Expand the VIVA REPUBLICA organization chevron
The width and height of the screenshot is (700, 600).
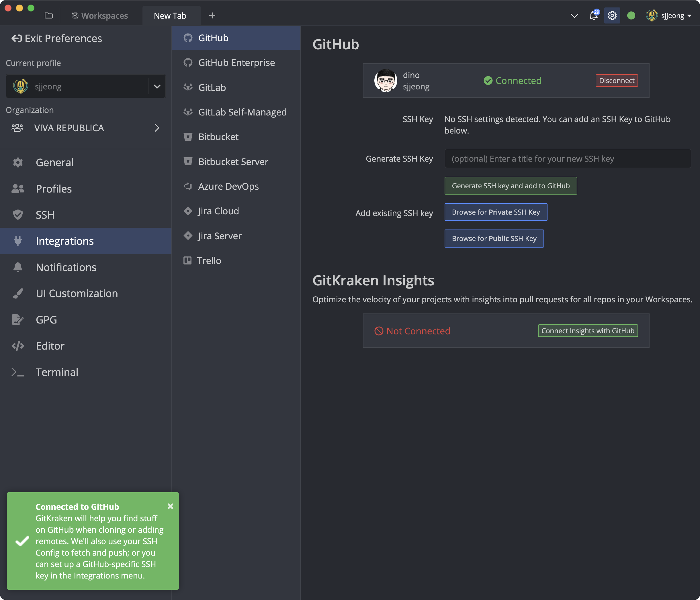tap(157, 128)
